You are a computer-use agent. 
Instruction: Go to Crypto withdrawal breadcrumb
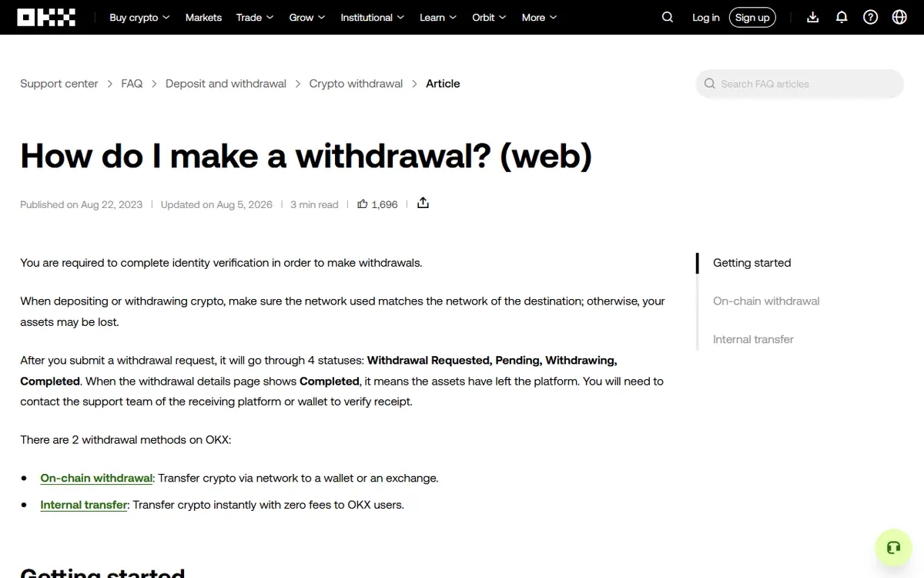(356, 83)
